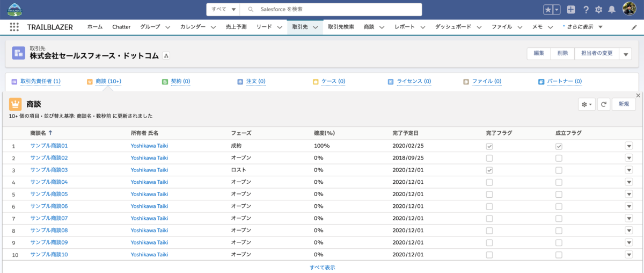This screenshot has height=273, width=644.
Task: Expand the 取引先 tab chevron
Action: coord(316,27)
